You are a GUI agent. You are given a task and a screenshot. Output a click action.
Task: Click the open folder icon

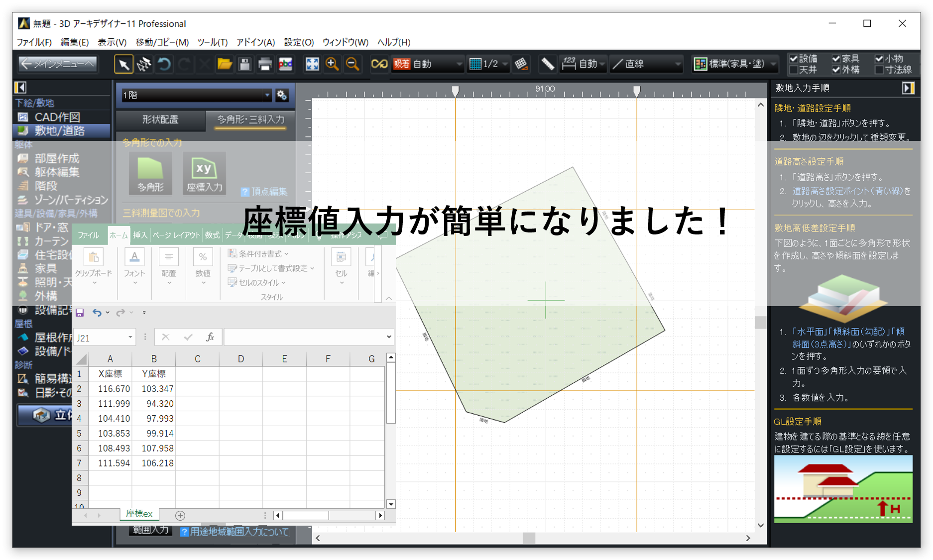point(225,64)
